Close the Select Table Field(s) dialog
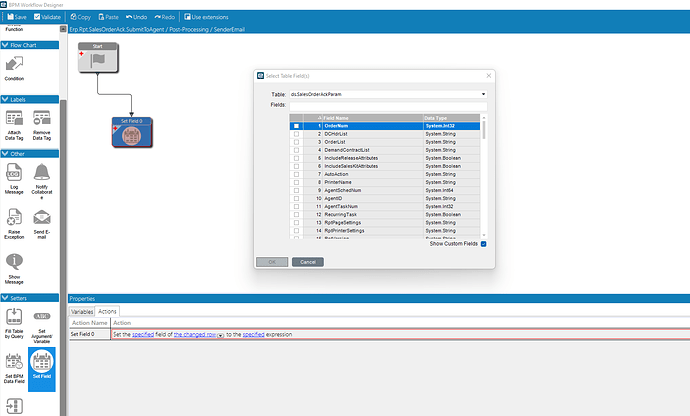Image resolution: width=690 pixels, height=416 pixels. click(x=488, y=76)
